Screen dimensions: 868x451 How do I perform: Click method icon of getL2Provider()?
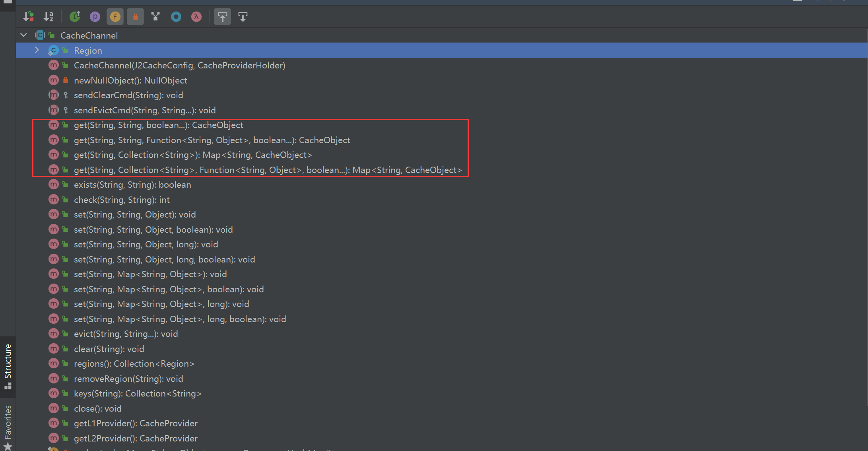pos(53,438)
